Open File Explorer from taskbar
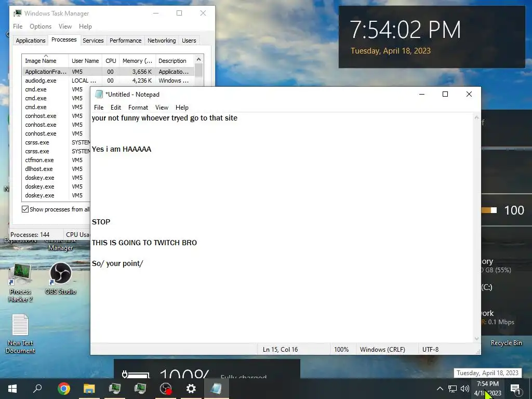The width and height of the screenshot is (532, 399). [x=89, y=389]
